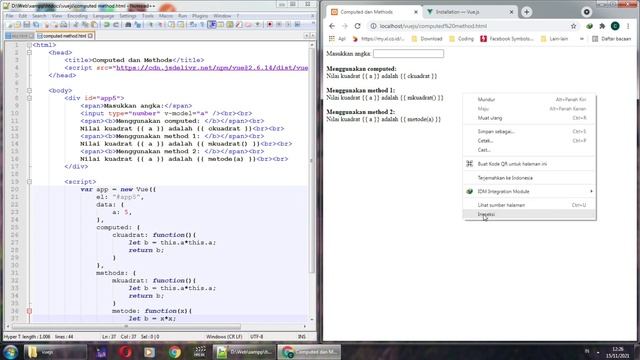This screenshot has width=640, height=360.
Task: Choose Muat ulang from the context menu
Action: 529,118
